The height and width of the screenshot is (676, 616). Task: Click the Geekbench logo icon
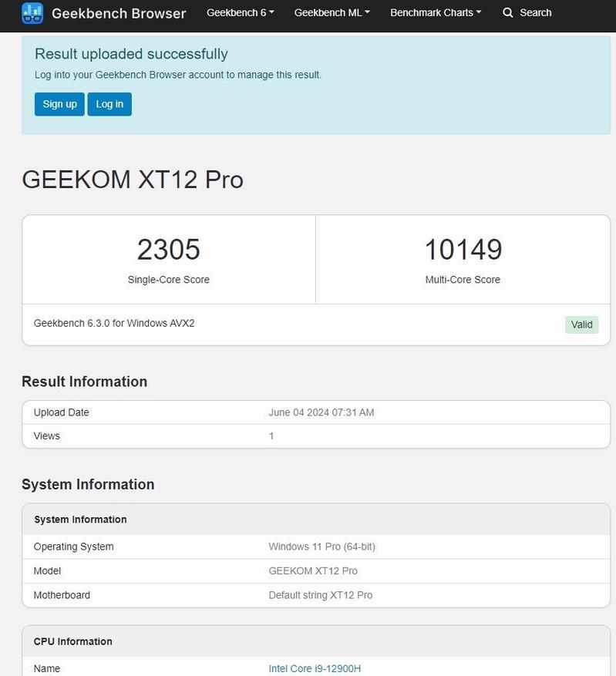pyautogui.click(x=32, y=13)
